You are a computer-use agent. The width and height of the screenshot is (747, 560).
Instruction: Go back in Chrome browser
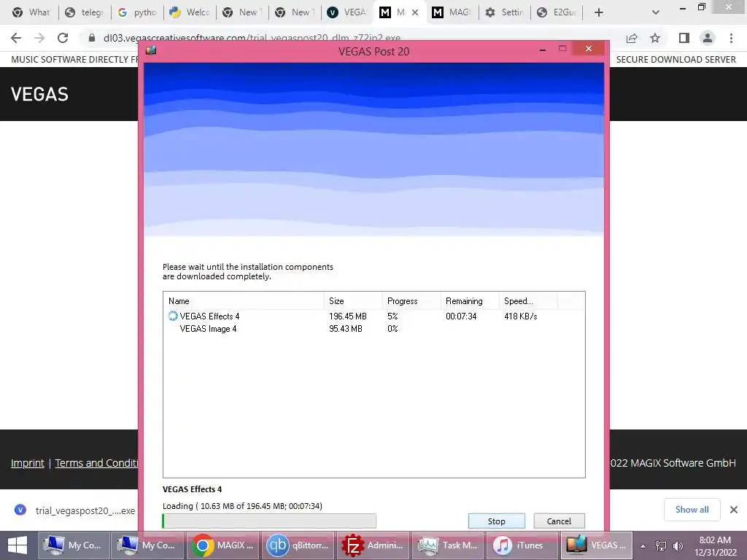coord(16,38)
